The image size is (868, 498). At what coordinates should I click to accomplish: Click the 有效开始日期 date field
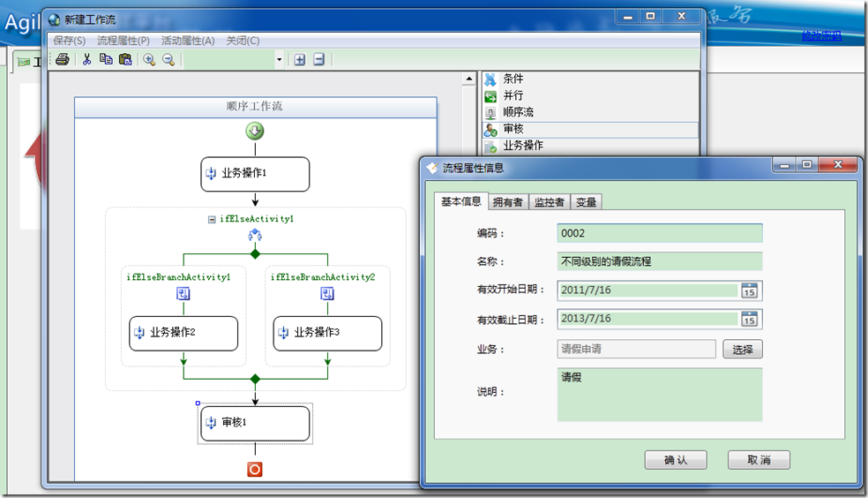[648, 290]
